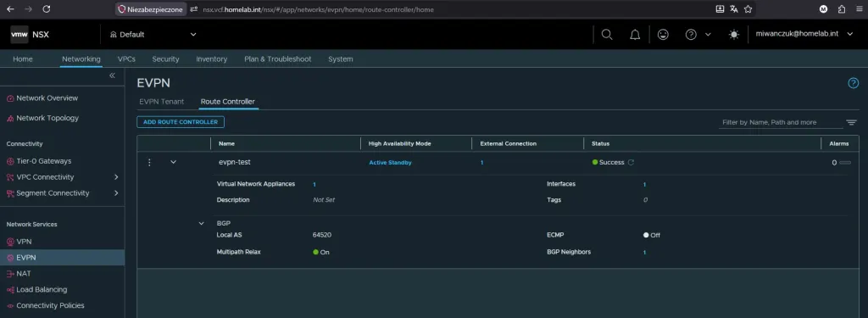This screenshot has height=318, width=868.
Task: Open the miwanczuk@homelab.int user menu
Action: point(804,34)
